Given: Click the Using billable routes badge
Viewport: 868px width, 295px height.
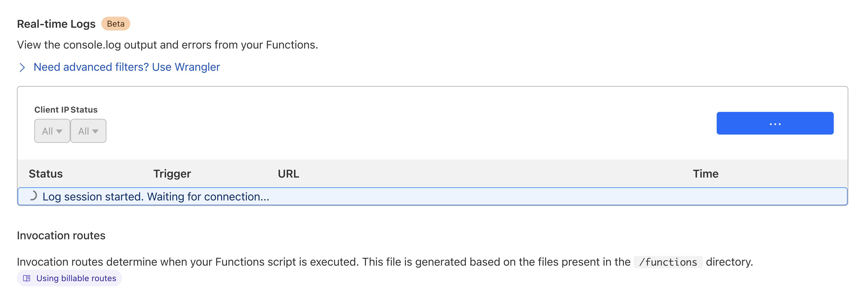Looking at the screenshot, I should coord(69,278).
